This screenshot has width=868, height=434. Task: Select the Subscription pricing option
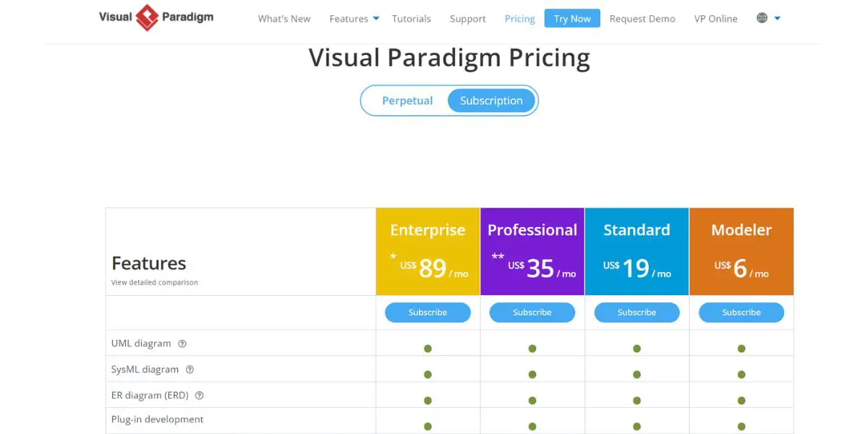tap(491, 101)
